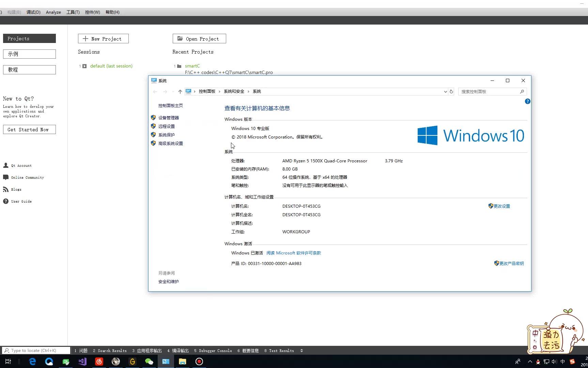
Task: Open WeChat from the taskbar
Action: tap(149, 362)
